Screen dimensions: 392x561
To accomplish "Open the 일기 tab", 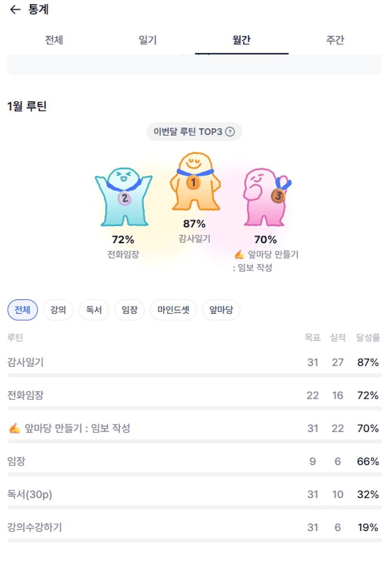I will point(147,40).
